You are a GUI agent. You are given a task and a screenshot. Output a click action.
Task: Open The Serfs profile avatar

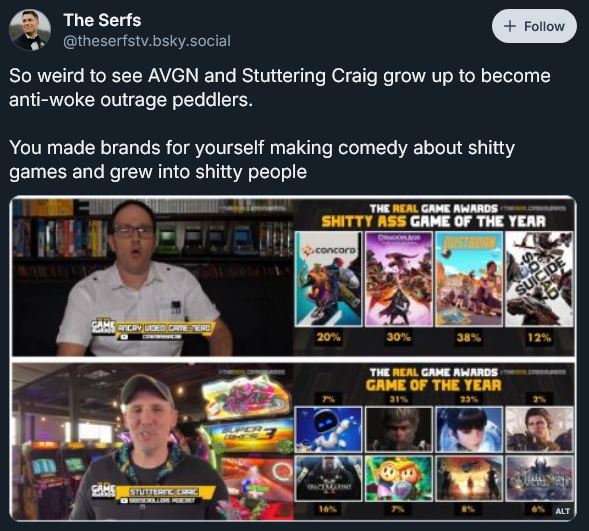(x=30, y=30)
